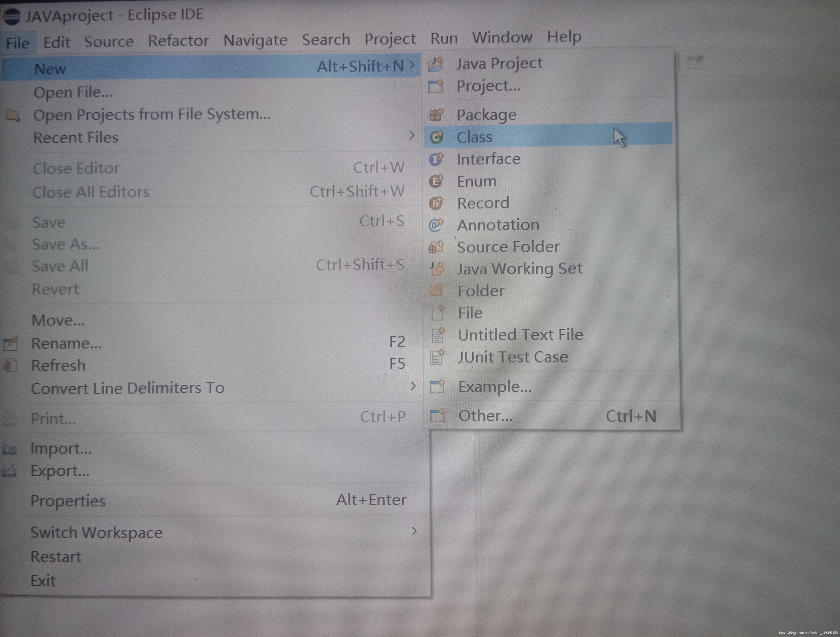Screen dimensions: 840x637
Task: Click the Example... wizard icon
Action: (x=437, y=386)
